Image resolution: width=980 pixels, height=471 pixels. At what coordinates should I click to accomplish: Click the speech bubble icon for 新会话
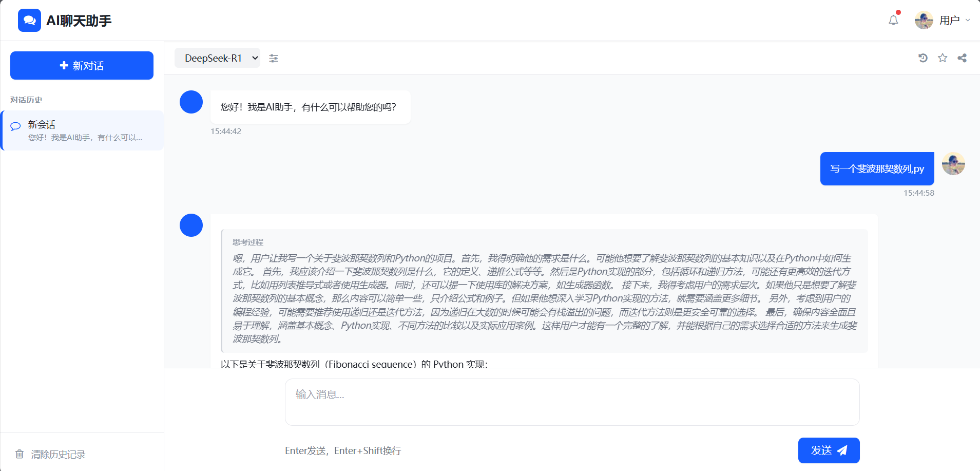[x=16, y=126]
